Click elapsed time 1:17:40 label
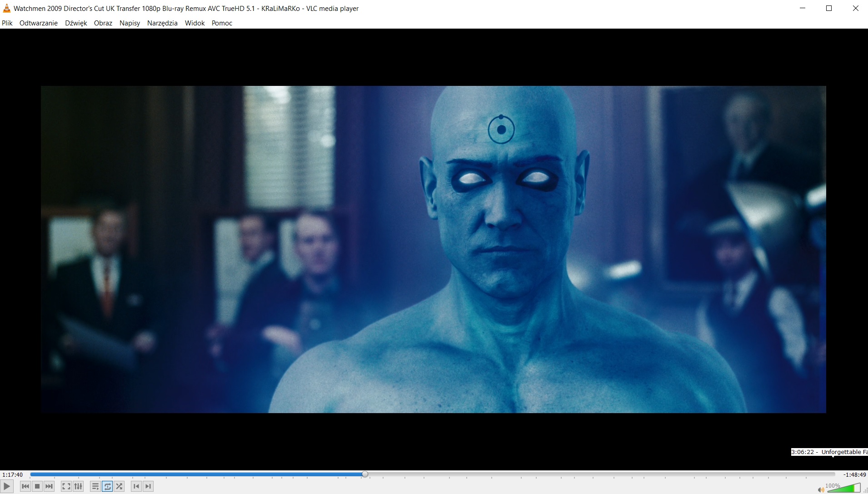The width and height of the screenshot is (868, 494). (x=12, y=474)
